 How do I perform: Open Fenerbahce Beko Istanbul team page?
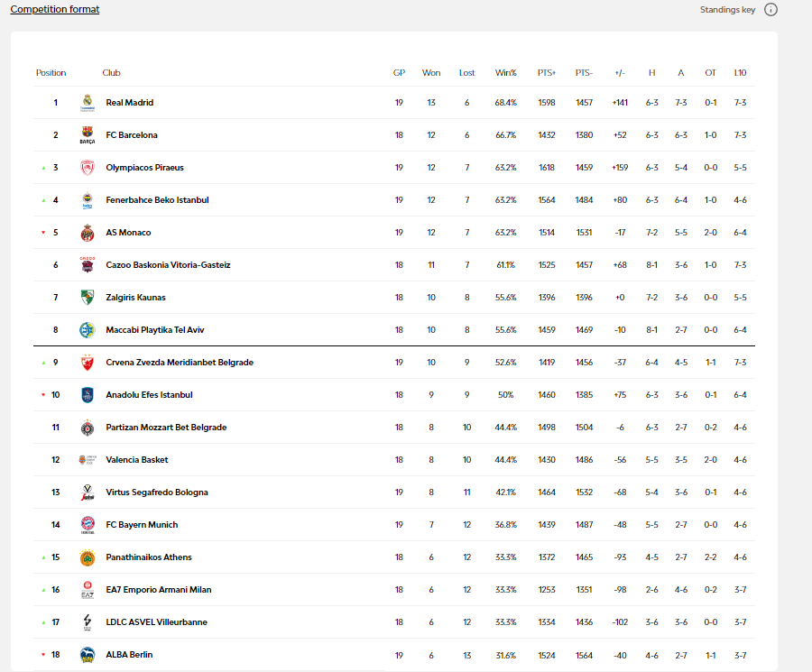coord(157,200)
